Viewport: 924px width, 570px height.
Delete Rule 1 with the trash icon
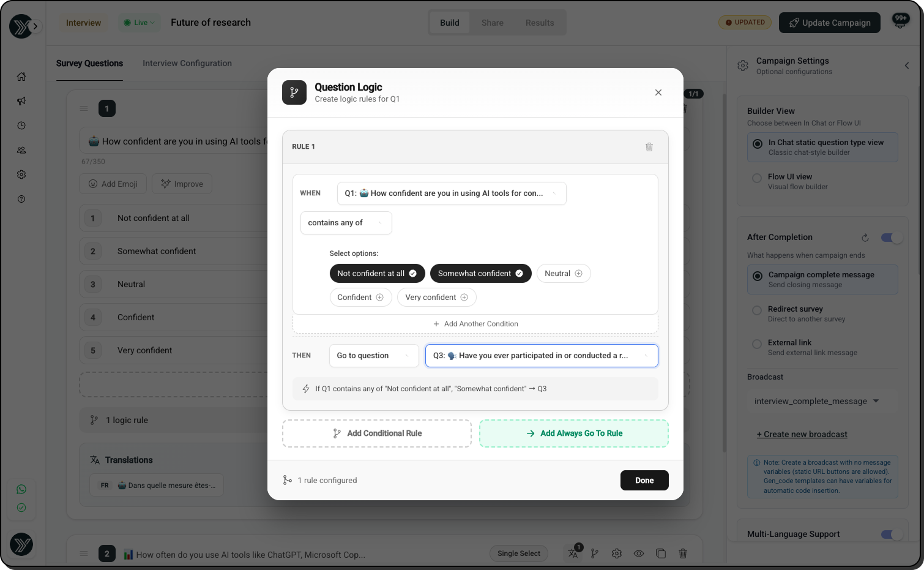tap(649, 147)
